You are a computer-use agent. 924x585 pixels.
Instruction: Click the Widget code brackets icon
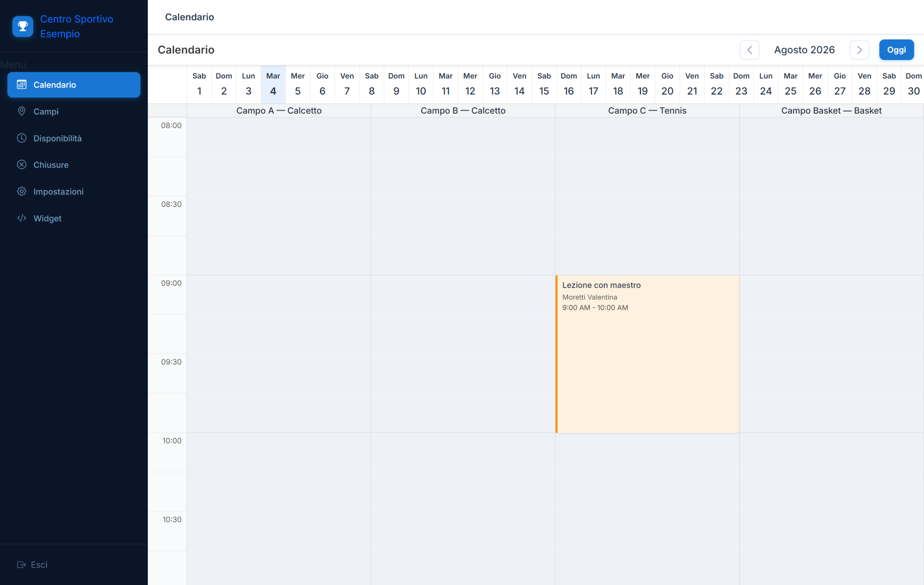click(22, 218)
